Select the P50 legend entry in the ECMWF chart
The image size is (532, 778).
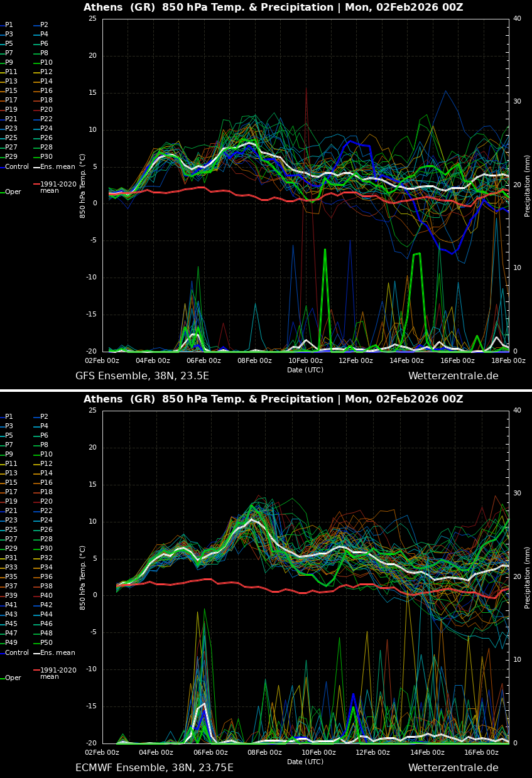(x=46, y=643)
